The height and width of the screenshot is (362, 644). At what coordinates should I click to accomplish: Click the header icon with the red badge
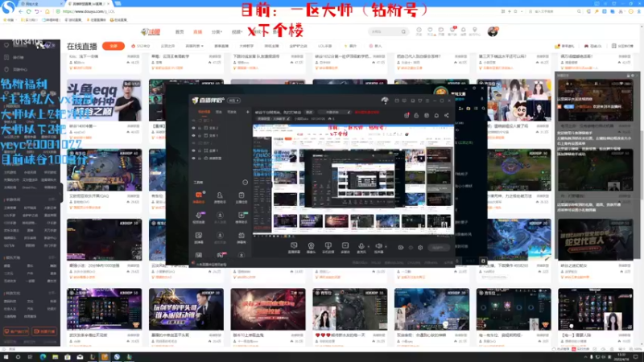[452, 31]
